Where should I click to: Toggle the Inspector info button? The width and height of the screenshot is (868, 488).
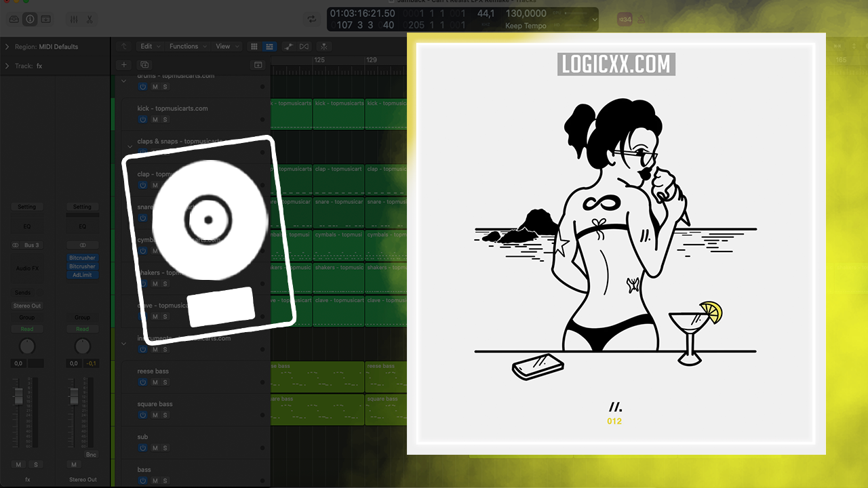30,19
